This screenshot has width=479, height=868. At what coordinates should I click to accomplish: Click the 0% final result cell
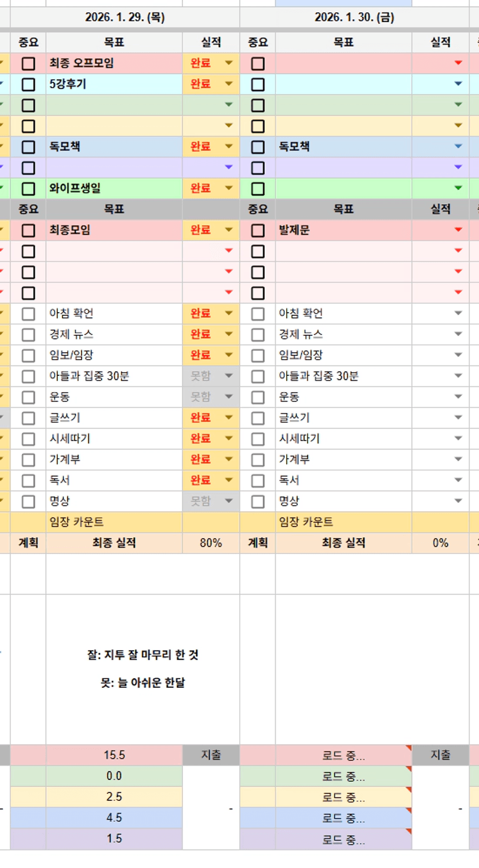click(440, 543)
